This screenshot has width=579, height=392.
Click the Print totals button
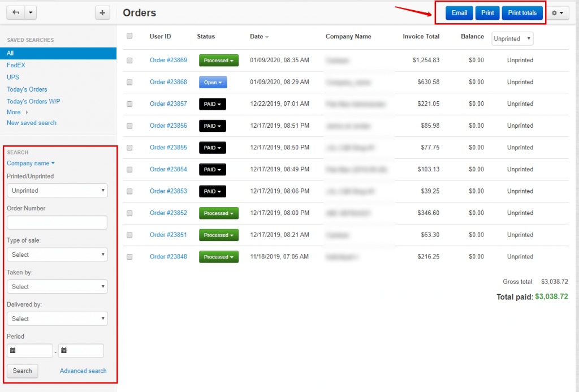click(522, 13)
